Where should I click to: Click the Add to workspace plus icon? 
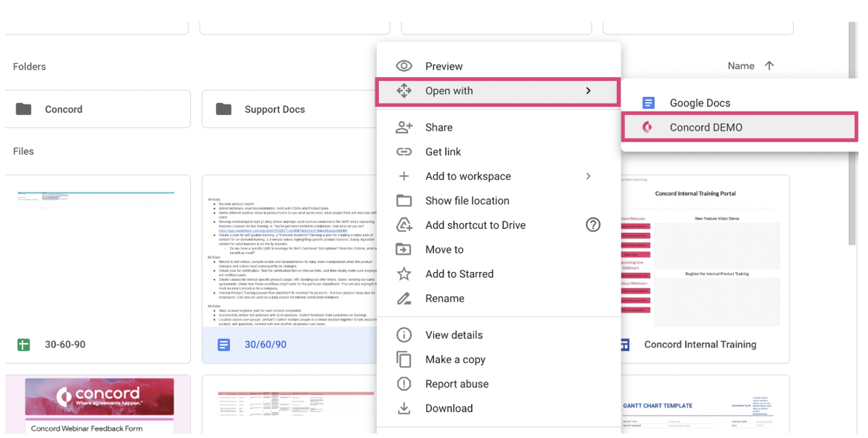click(404, 176)
